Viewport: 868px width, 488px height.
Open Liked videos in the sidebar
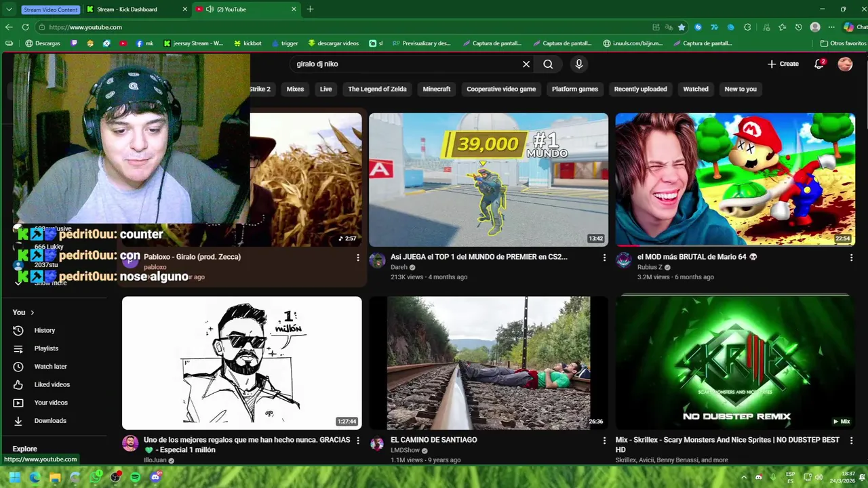click(x=52, y=384)
